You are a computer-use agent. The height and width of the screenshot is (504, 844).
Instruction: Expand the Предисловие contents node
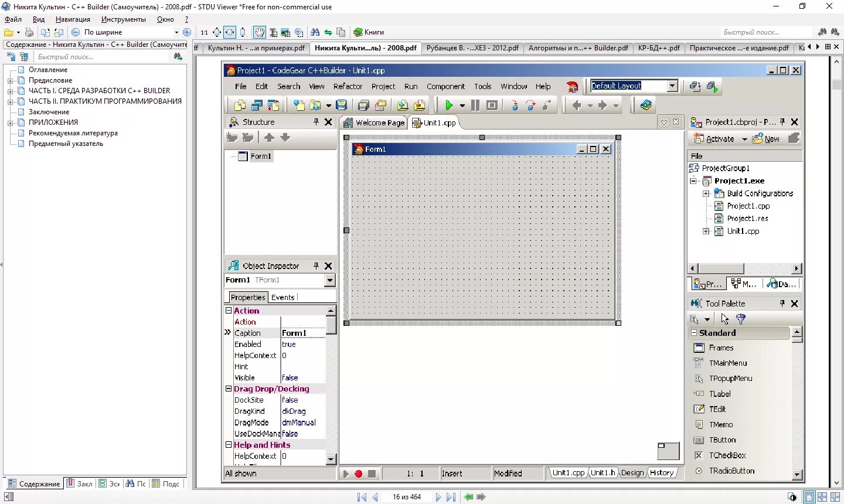point(10,80)
